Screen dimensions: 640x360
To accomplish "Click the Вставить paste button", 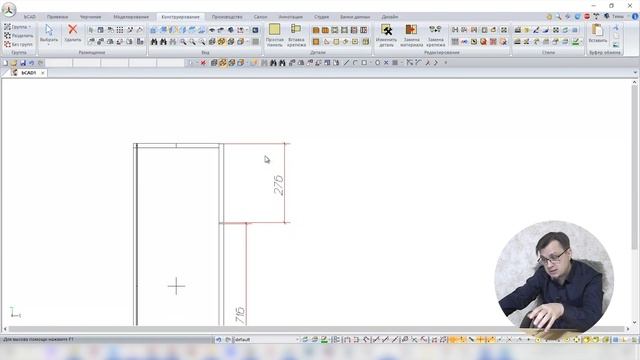I will (598, 33).
